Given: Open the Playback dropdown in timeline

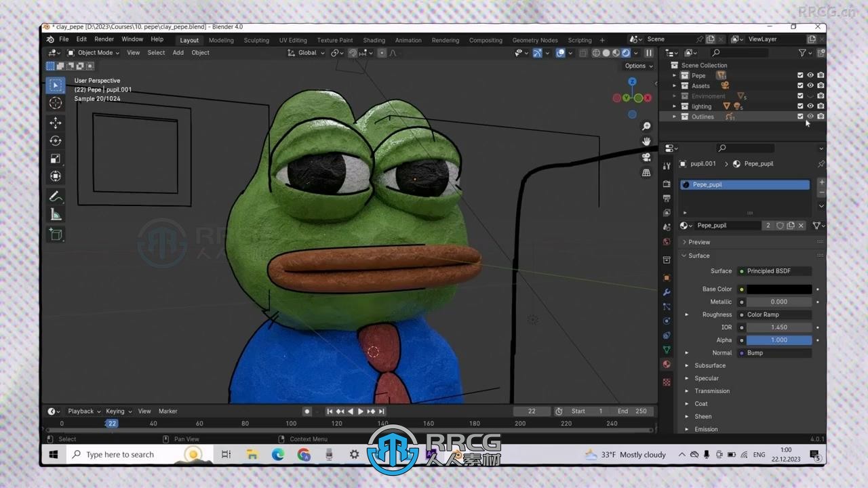Looking at the screenshot, I should click(83, 411).
